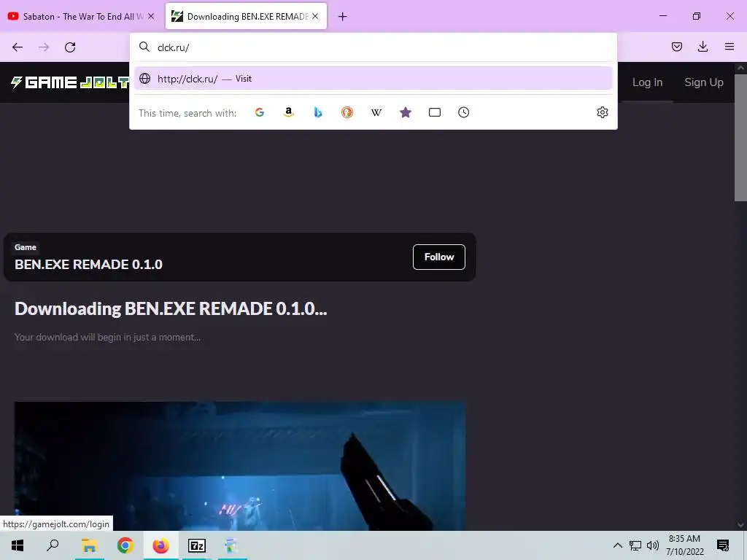Open the Log In link
Viewport: 747px width, 560px height.
click(x=648, y=82)
